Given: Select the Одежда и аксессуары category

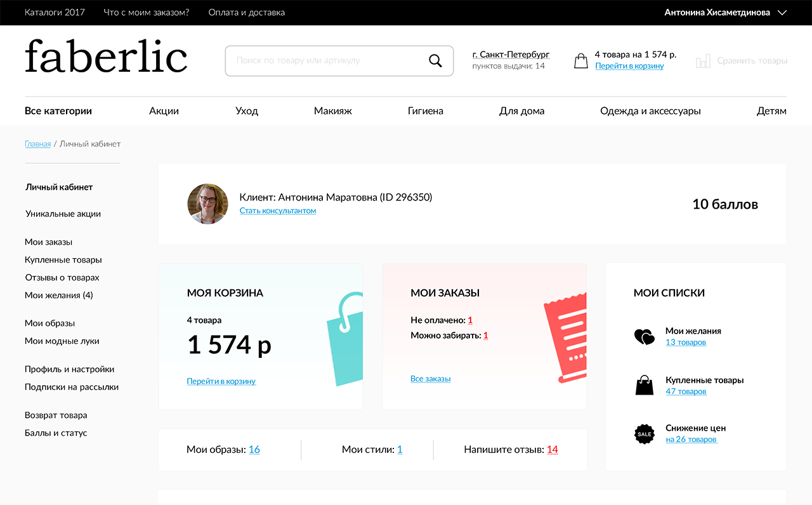Looking at the screenshot, I should 651,111.
